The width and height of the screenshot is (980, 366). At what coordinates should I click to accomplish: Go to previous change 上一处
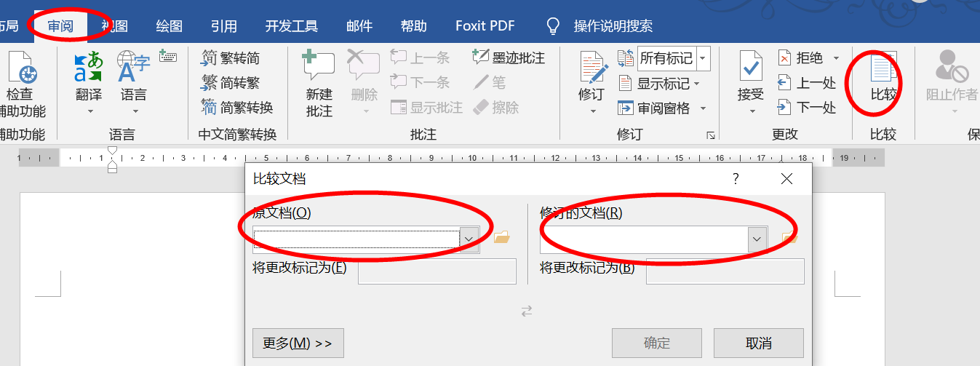point(806,82)
